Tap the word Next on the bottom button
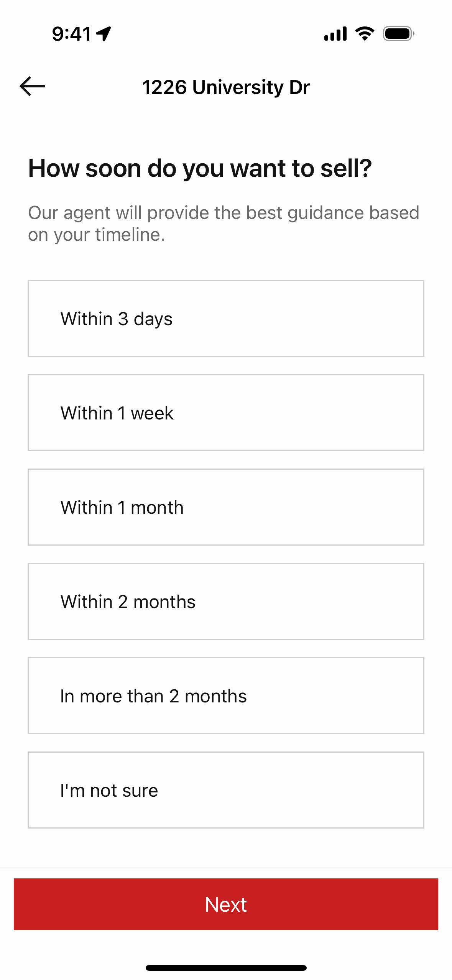Viewport: 452px width, 980px height. click(226, 904)
